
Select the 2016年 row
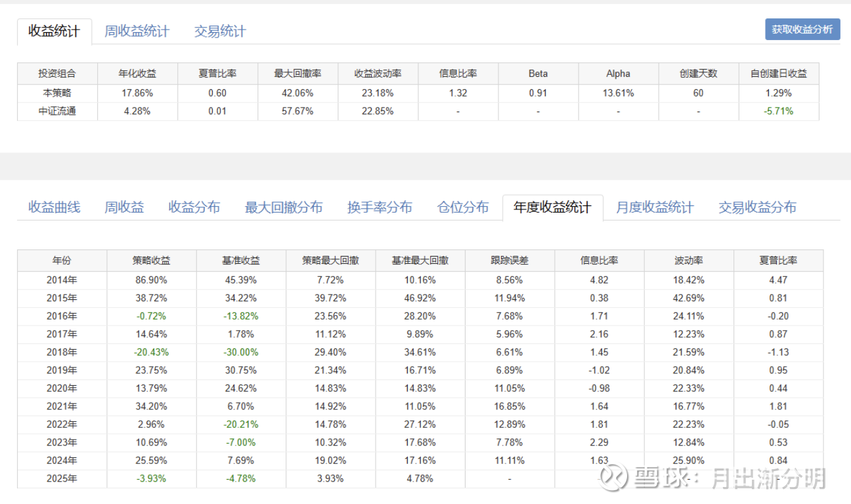420,316
